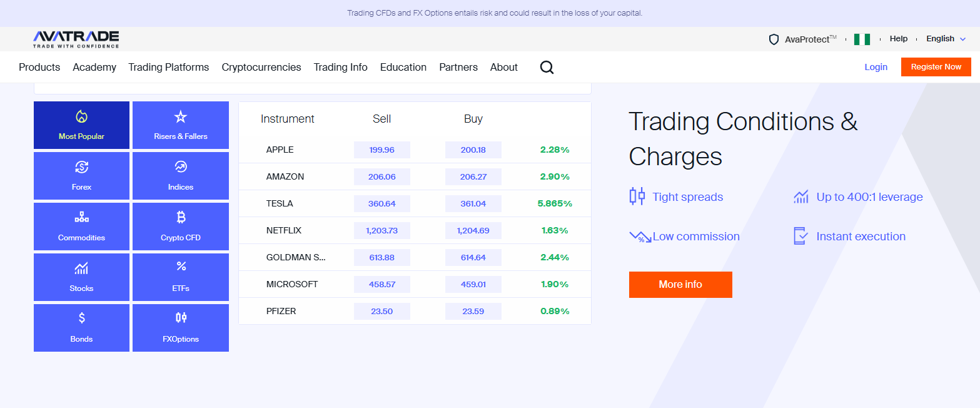Viewport: 980px width, 408px height.
Task: Open the Education menu
Action: point(403,67)
